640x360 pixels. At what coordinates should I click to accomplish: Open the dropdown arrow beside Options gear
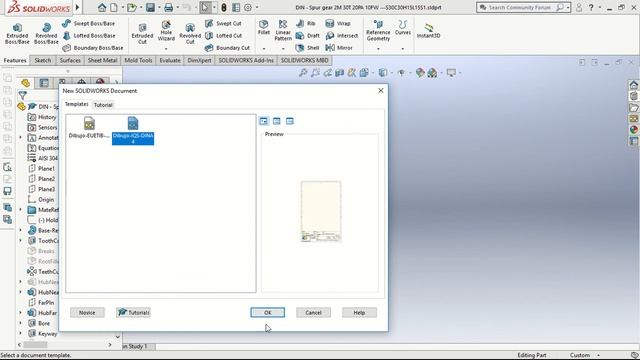tap(257, 7)
